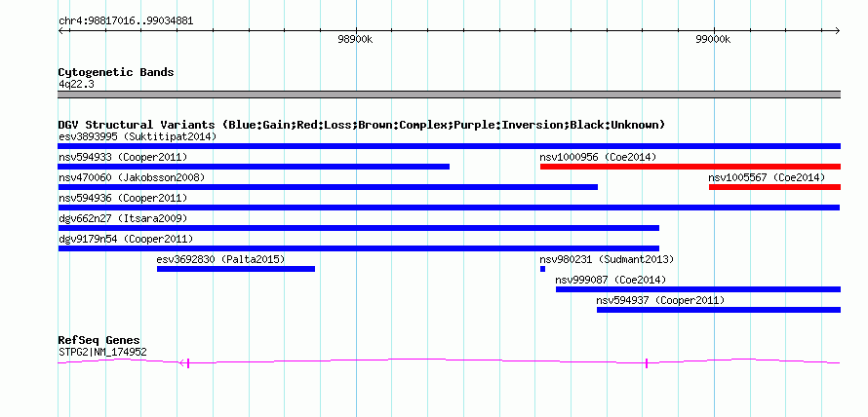Viewport: 868px width, 417px height.
Task: Open the nsv999087 (Coe2014) label
Action: pyautogui.click(x=611, y=280)
